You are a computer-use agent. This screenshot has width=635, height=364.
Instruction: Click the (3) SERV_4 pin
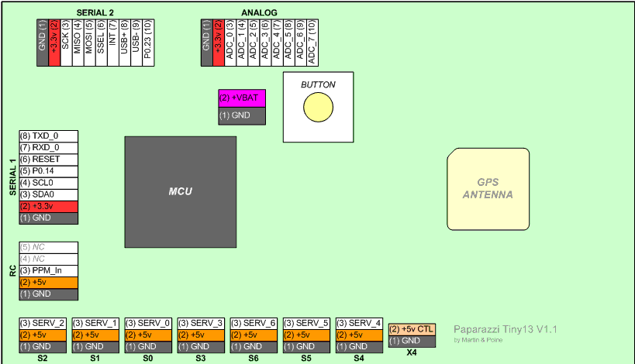(359, 323)
